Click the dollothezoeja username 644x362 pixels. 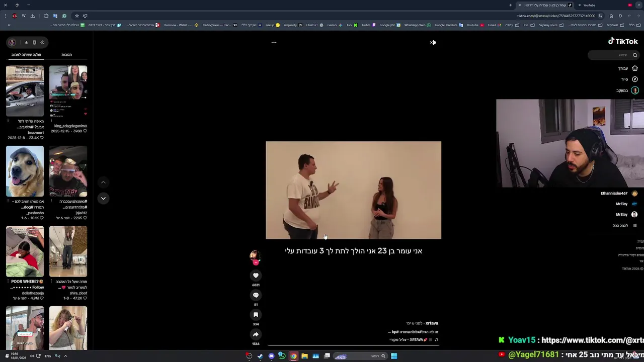pos(33,293)
